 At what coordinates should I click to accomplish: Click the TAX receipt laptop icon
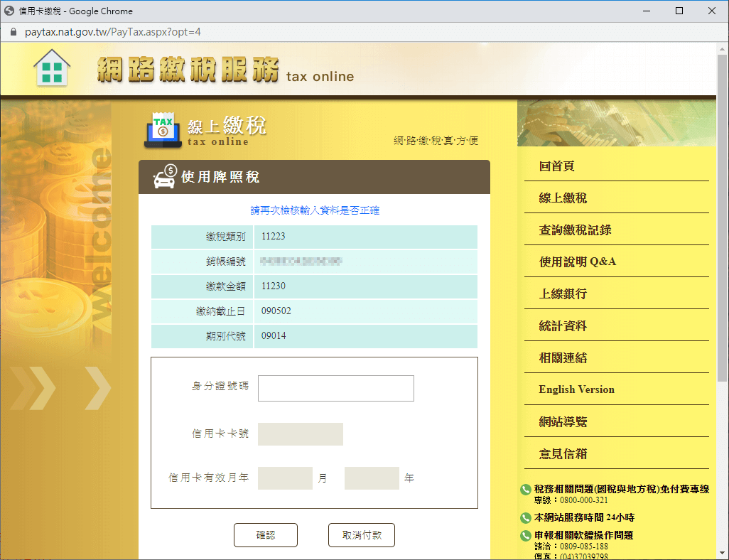point(163,130)
